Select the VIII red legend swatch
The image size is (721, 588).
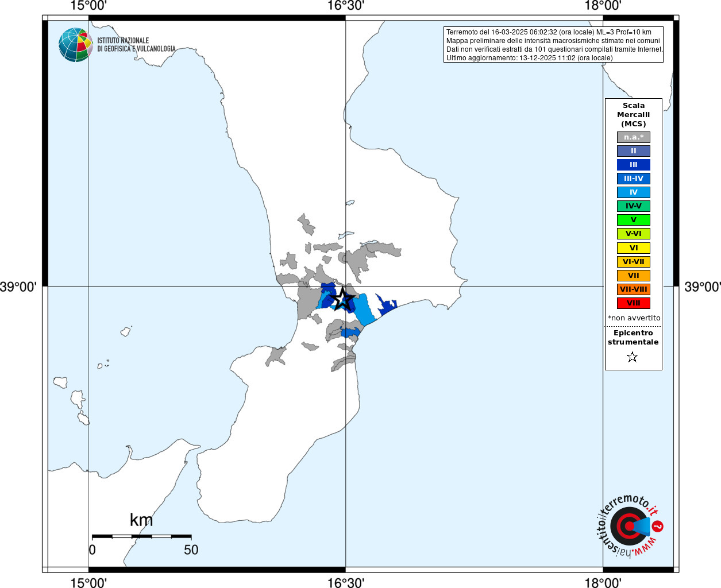point(634,303)
